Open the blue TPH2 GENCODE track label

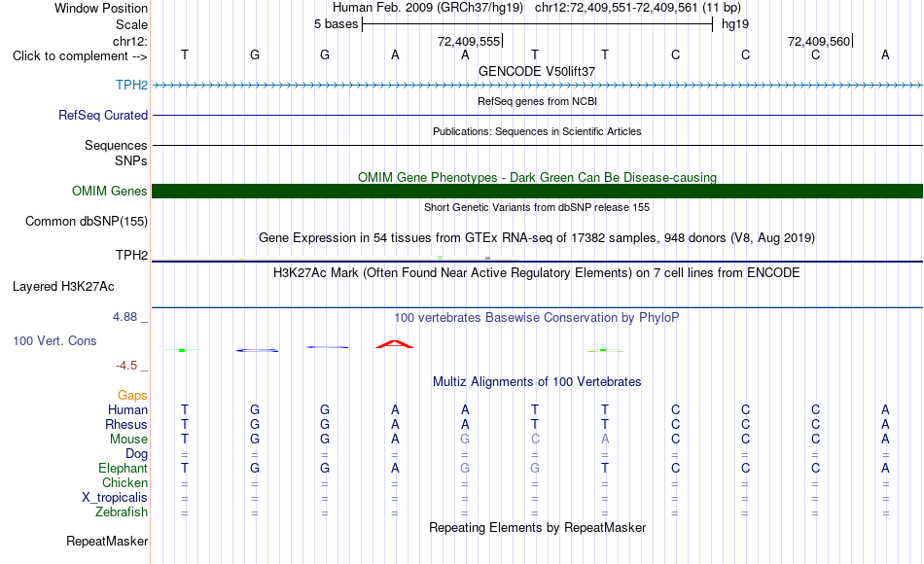[131, 85]
